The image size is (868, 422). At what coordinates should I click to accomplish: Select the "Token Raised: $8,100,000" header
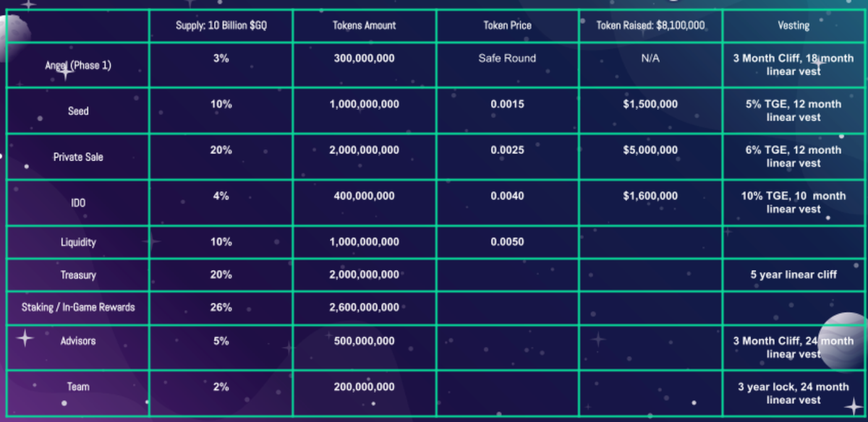click(650, 25)
